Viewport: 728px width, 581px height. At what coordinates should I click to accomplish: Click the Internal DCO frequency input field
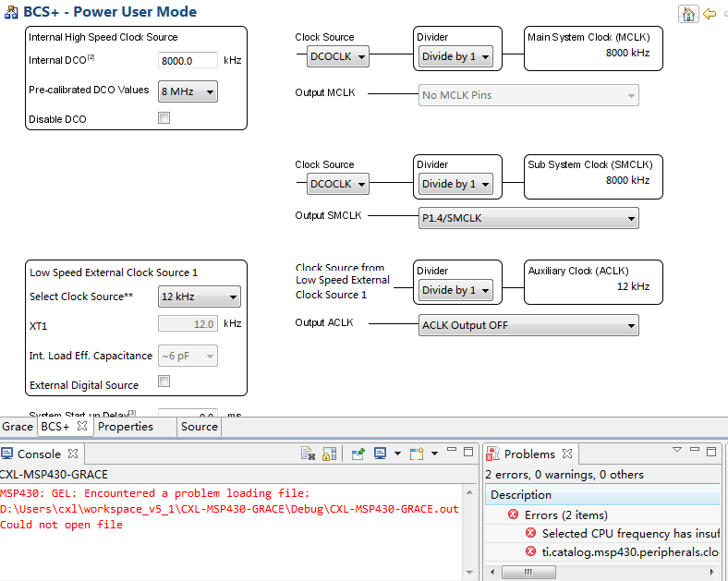(188, 60)
